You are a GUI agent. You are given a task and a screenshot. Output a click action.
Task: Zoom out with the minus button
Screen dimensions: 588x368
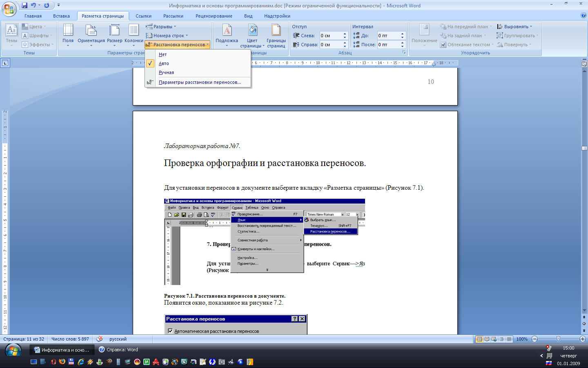click(x=535, y=339)
